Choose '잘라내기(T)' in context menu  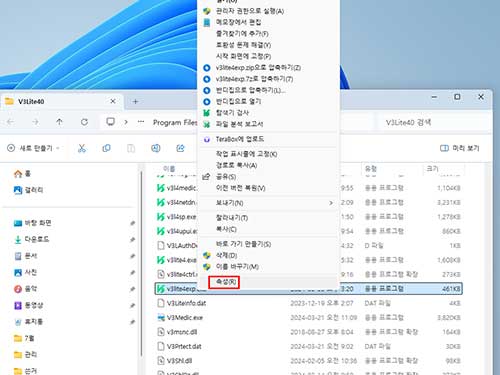pyautogui.click(x=232, y=218)
